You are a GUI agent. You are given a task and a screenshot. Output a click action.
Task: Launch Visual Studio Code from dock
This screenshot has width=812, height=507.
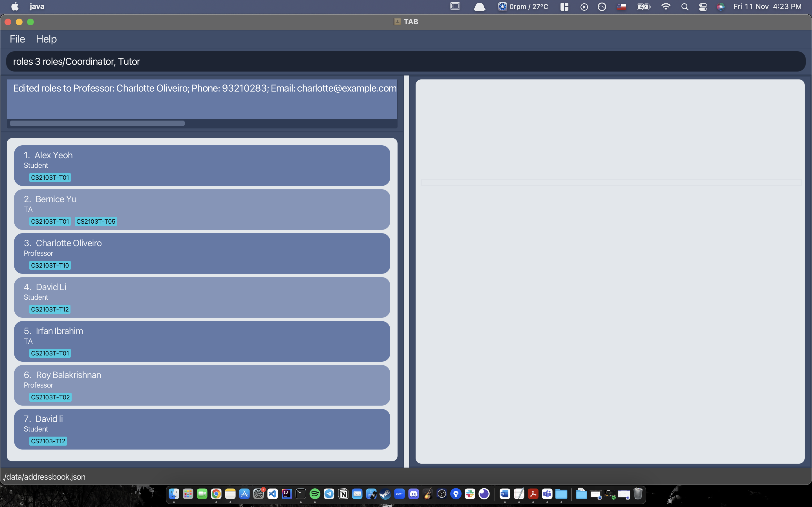tap(272, 493)
